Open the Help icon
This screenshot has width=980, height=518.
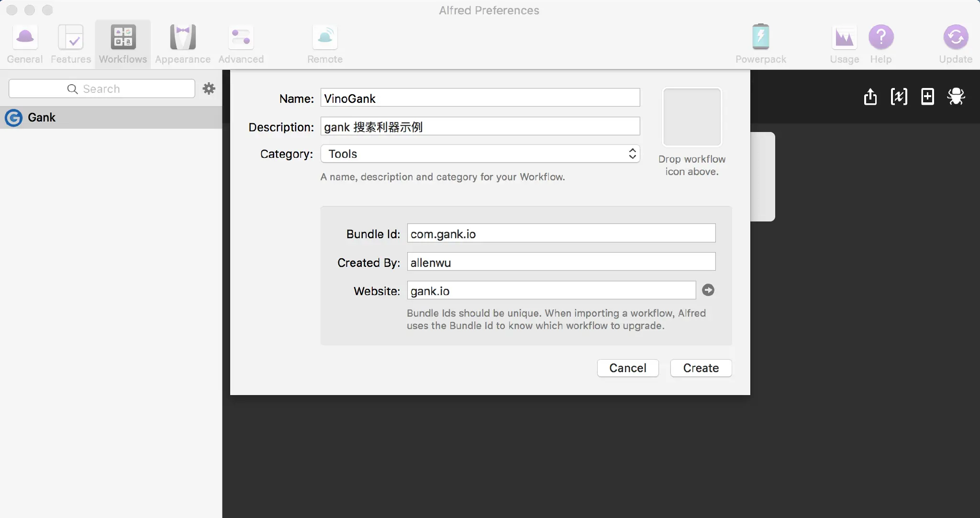[x=881, y=44]
